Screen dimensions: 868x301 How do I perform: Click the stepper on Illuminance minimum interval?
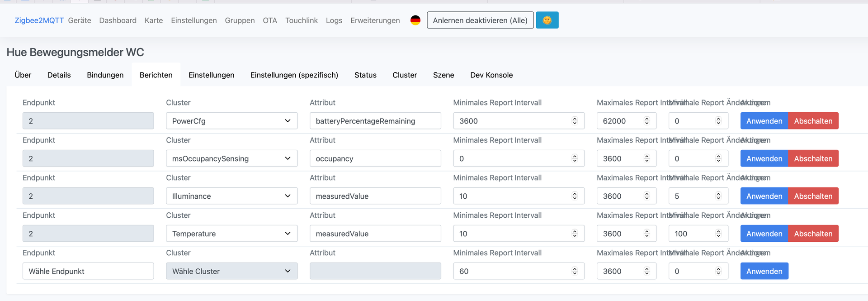575,196
